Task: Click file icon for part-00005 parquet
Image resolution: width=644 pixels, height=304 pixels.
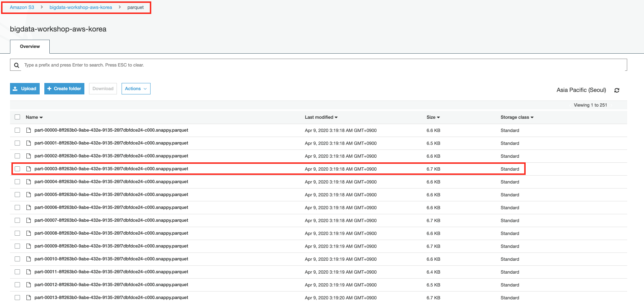Action: coord(29,195)
